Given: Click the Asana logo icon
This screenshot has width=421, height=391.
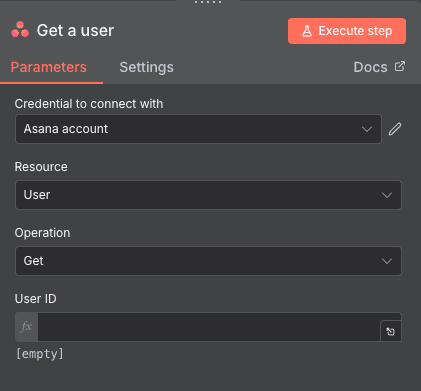Looking at the screenshot, I should click(20, 30).
